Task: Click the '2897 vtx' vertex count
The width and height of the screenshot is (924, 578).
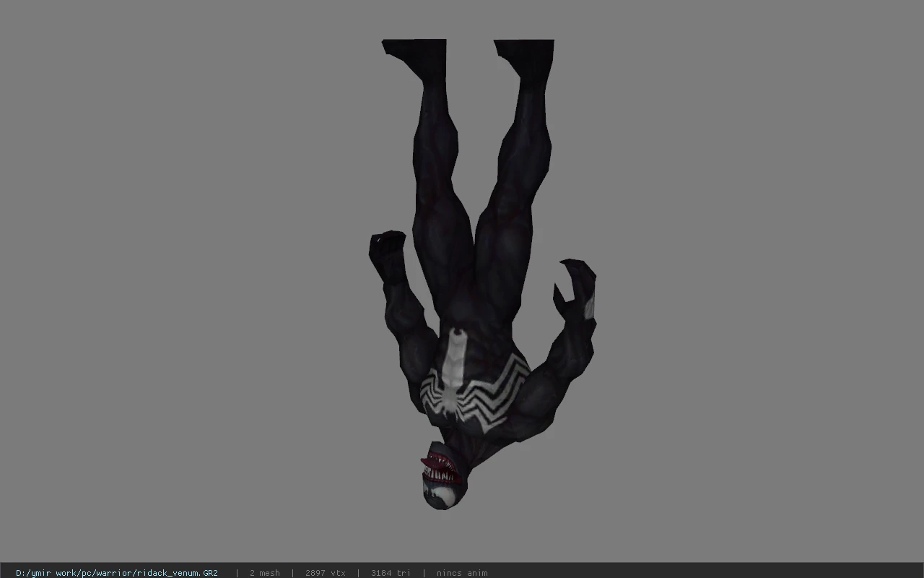Action: pos(325,573)
